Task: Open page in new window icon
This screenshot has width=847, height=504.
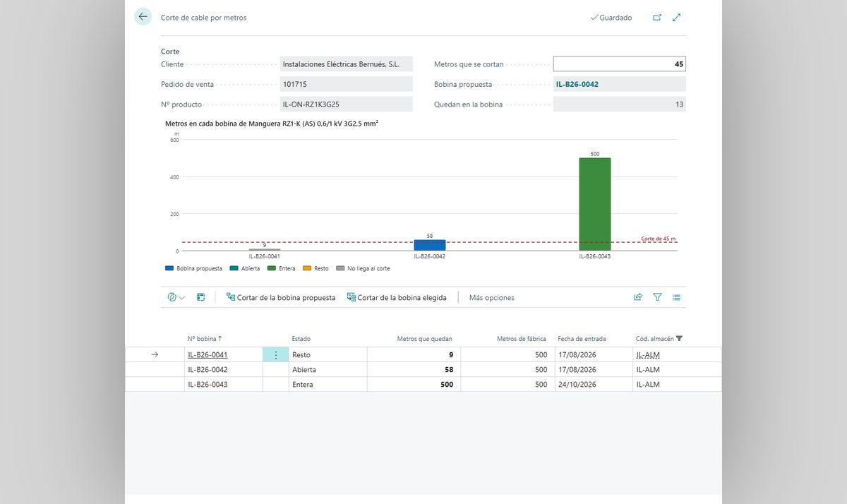Action: point(657,18)
